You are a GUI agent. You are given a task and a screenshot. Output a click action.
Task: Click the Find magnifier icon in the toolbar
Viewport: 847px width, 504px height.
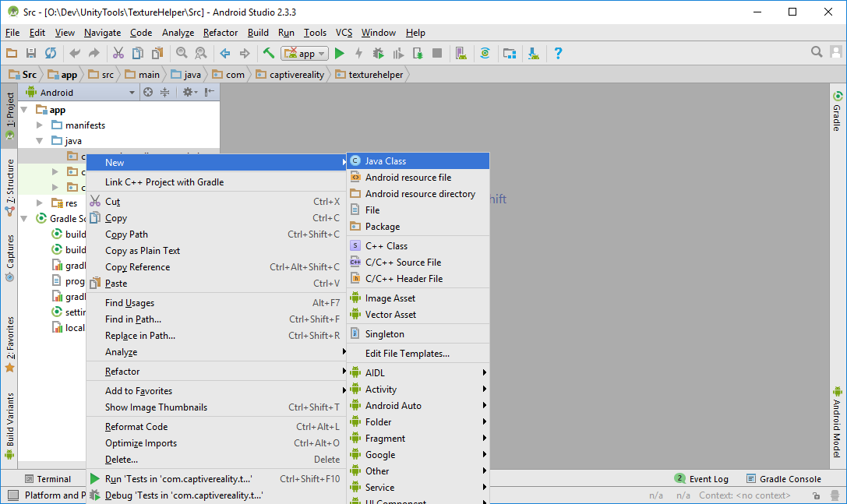(182, 53)
